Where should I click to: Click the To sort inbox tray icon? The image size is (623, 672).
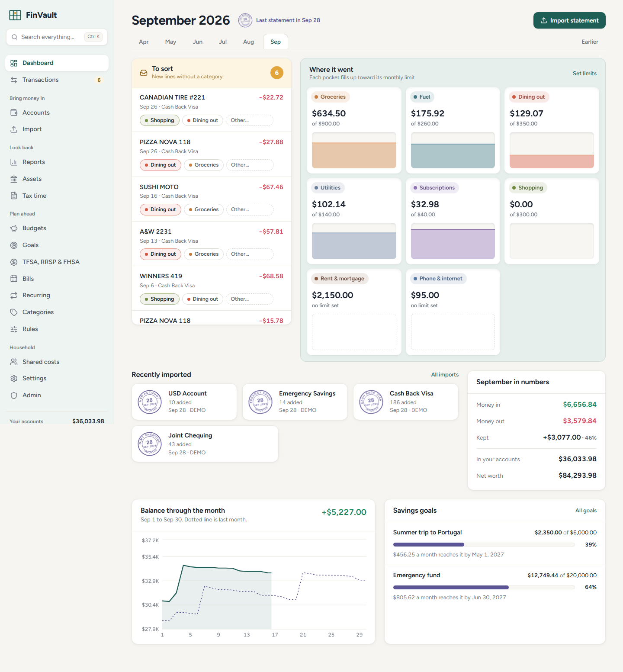click(144, 73)
